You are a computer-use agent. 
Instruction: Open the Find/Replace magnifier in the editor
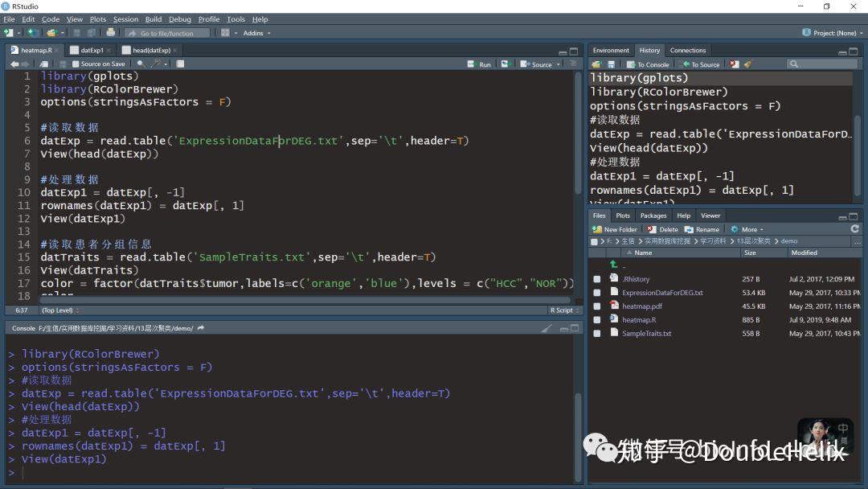pos(140,64)
